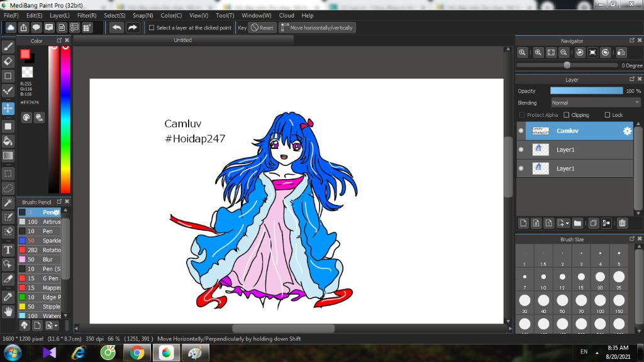The height and width of the screenshot is (362, 644).
Task: Click the Reset button
Action: click(262, 28)
